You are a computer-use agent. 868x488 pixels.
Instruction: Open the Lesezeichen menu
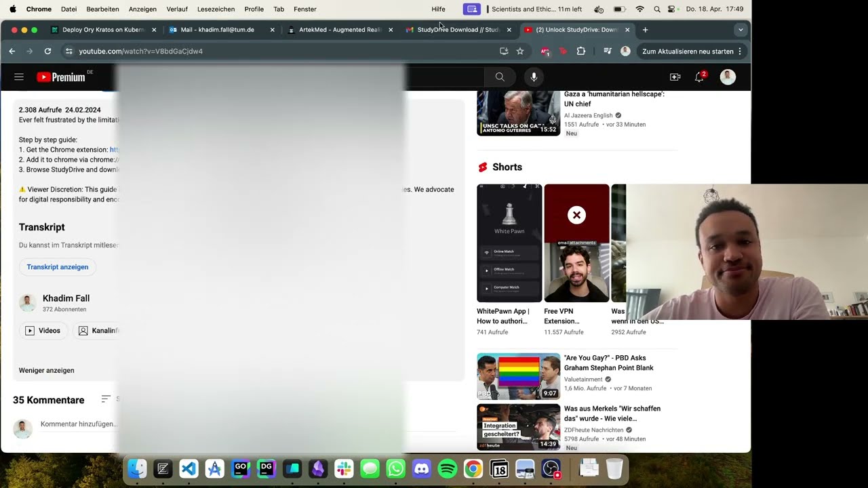[x=216, y=9]
